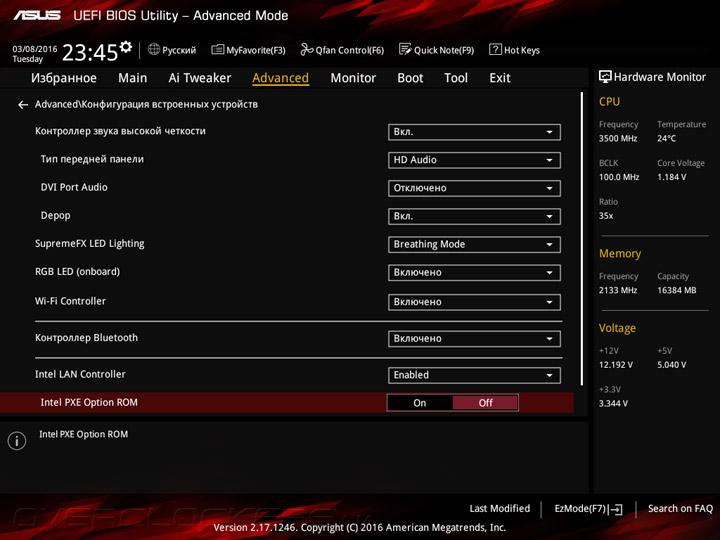
Task: Select the Wi-Fi Controller label
Action: [x=70, y=301]
